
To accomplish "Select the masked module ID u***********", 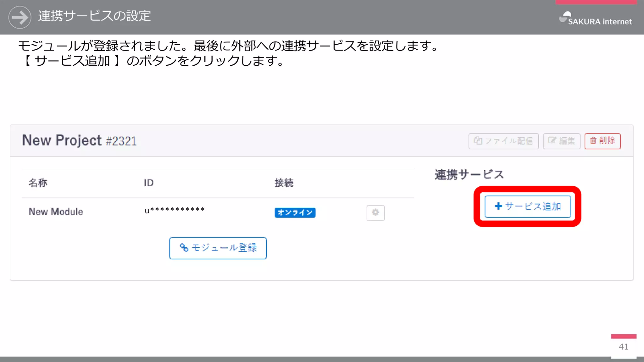I will 175,210.
